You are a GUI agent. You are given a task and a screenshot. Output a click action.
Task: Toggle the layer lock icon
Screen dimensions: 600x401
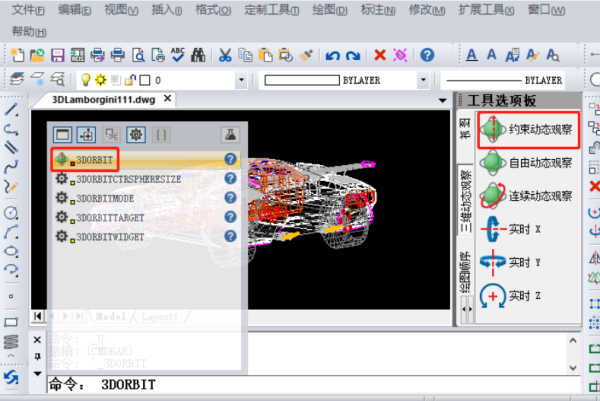coord(129,80)
